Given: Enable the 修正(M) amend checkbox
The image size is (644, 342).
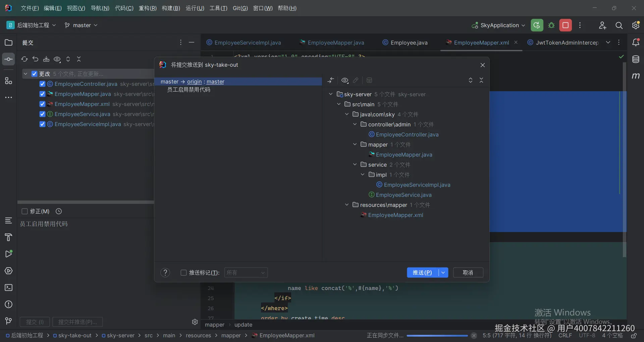Looking at the screenshot, I should coord(24,211).
